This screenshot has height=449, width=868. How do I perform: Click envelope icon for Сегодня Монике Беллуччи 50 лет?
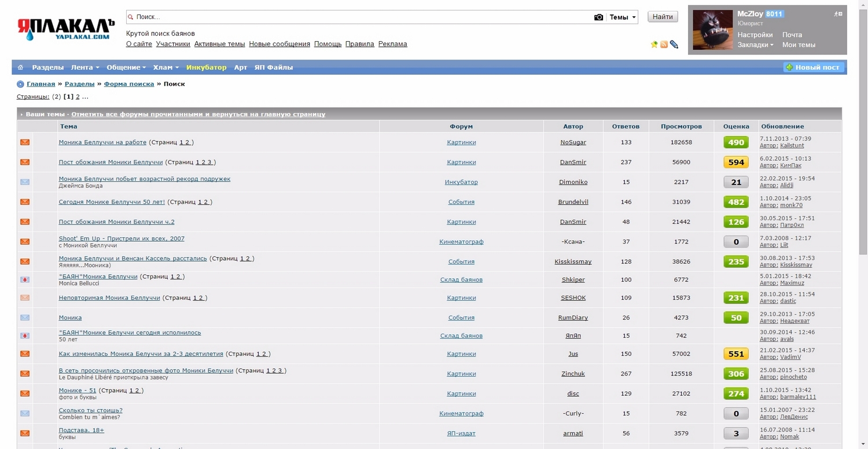pyautogui.click(x=25, y=202)
